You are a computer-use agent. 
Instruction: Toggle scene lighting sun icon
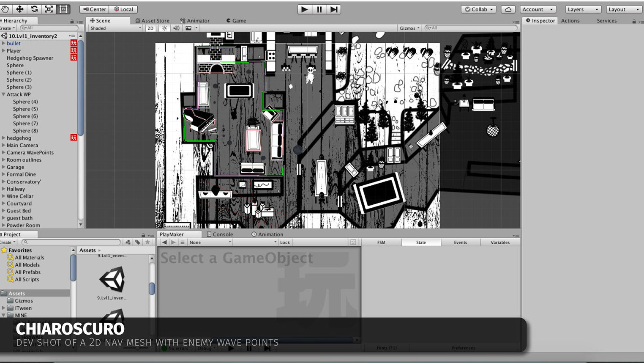[x=164, y=28]
